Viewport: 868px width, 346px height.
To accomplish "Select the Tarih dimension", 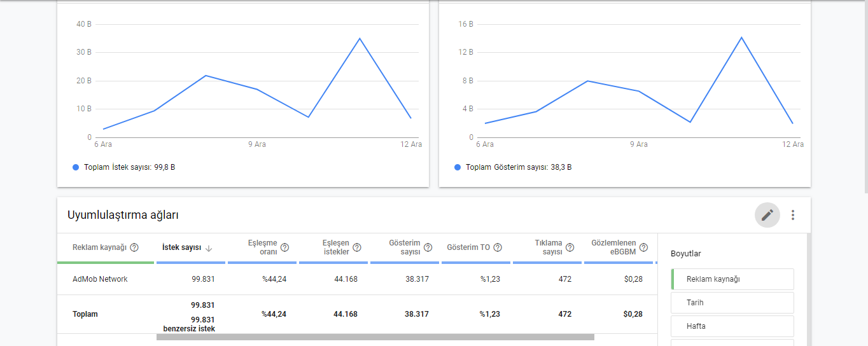I will 732,303.
